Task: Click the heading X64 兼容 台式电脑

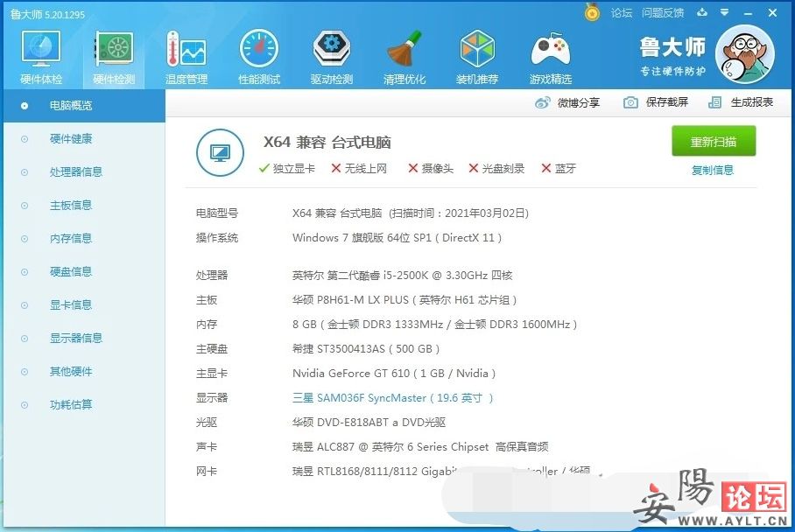Action: coord(327,143)
